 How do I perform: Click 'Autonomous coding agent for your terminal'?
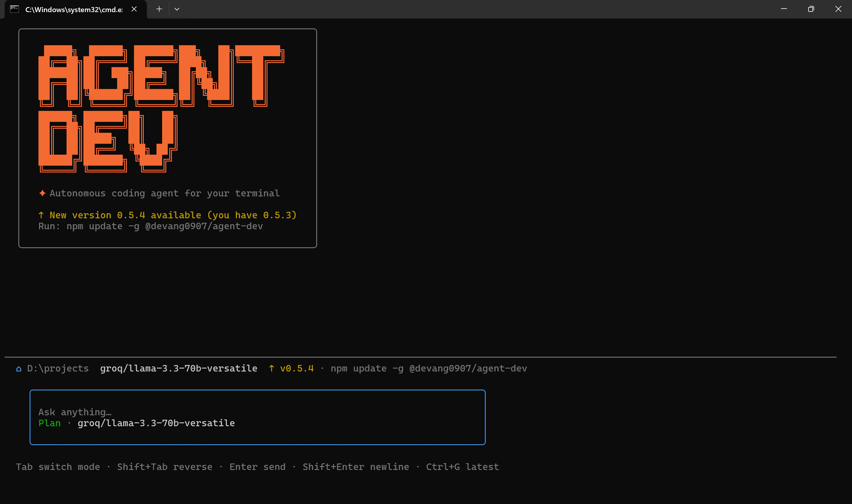click(165, 193)
